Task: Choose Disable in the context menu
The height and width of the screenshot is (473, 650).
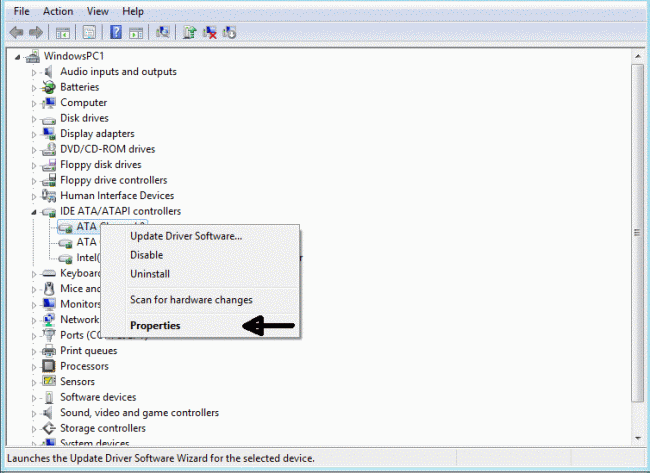Action: [x=146, y=255]
